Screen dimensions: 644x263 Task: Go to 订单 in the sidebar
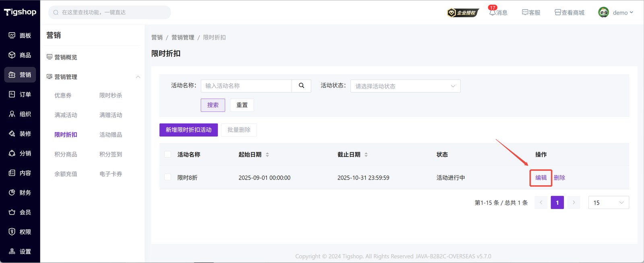[x=20, y=94]
